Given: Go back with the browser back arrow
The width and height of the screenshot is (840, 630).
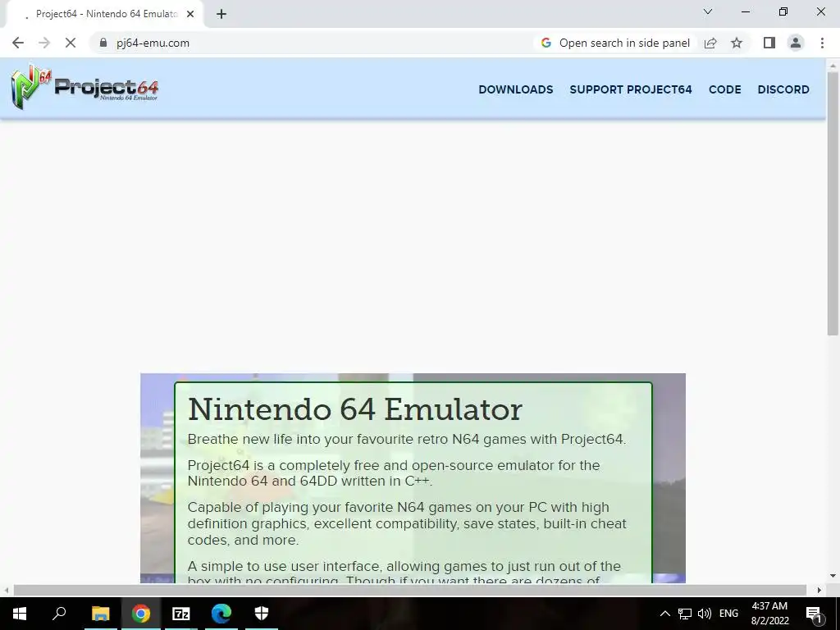Looking at the screenshot, I should click(x=18, y=43).
